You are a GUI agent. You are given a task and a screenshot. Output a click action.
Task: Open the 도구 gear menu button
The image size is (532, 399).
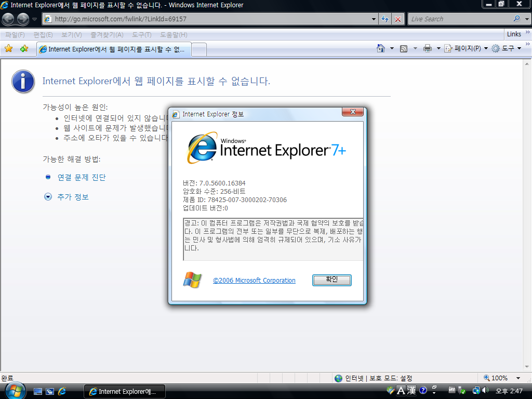coord(507,48)
